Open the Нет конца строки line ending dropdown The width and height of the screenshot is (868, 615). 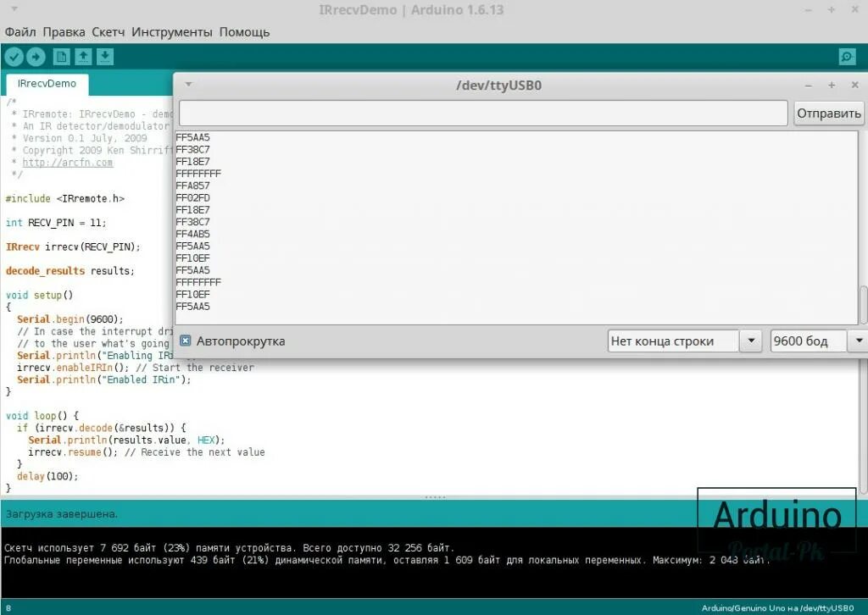coord(685,341)
